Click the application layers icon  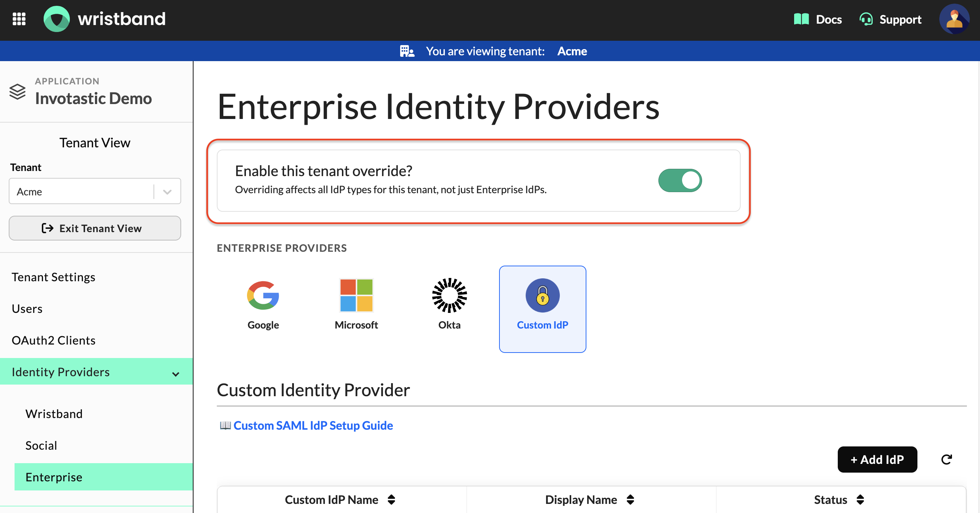pyautogui.click(x=17, y=92)
